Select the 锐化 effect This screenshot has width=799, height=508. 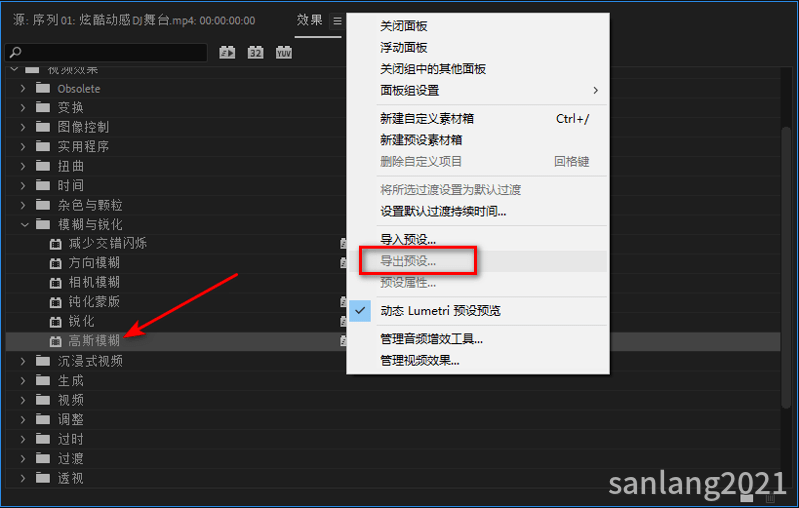point(82,322)
